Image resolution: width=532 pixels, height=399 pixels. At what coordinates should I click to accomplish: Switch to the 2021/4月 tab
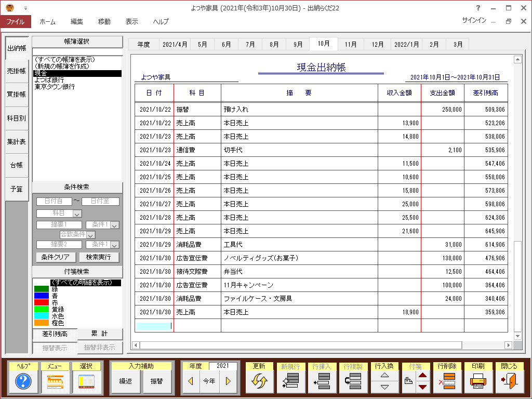[175, 45]
